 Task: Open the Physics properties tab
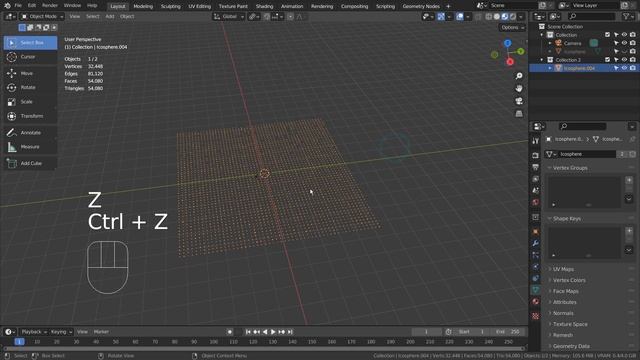(x=536, y=267)
